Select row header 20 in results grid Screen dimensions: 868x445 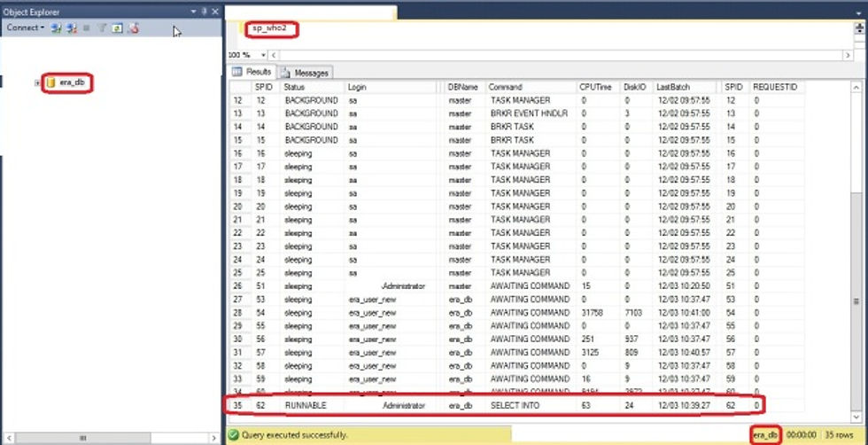239,207
